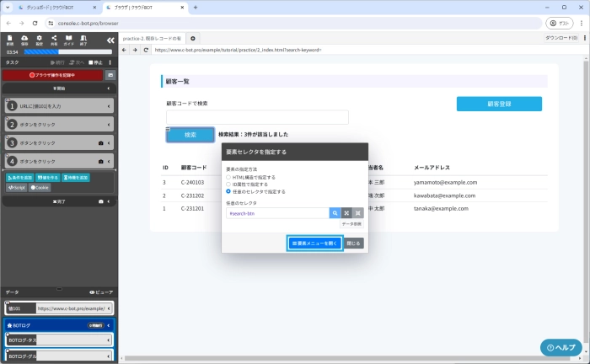Expand task 1 URLに[値101]を入力 arrow
The height and width of the screenshot is (364, 590).
tap(110, 106)
